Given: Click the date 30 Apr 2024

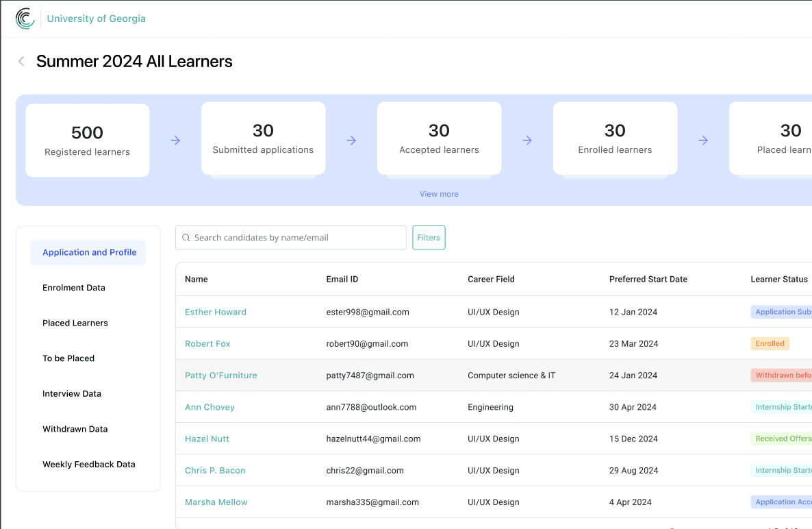Looking at the screenshot, I should (633, 407).
